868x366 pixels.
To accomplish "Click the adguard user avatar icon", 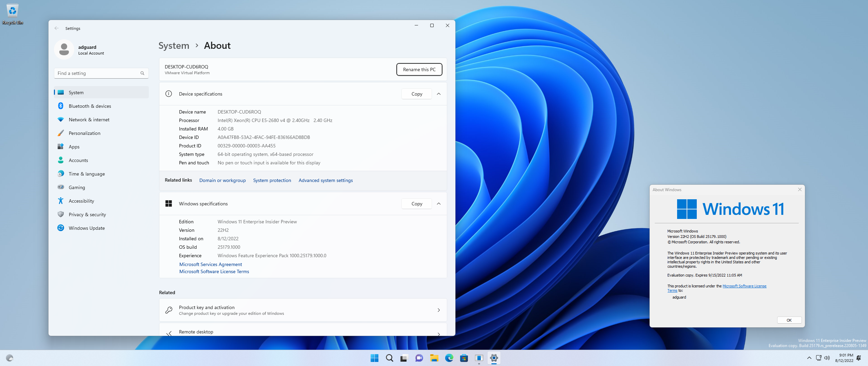I will coord(64,49).
